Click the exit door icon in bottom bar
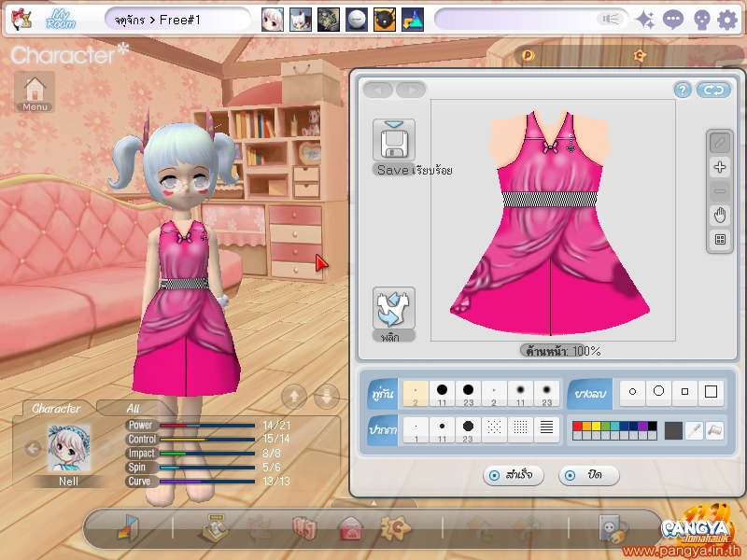Viewport: 747px width, 560px height. [128, 527]
